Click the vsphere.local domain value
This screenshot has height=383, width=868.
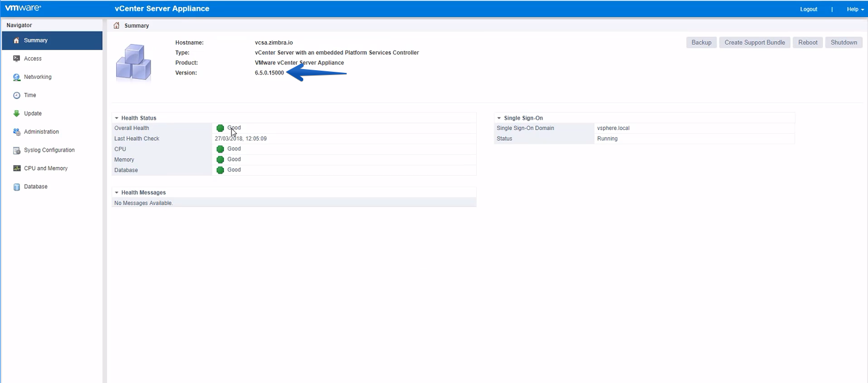click(x=613, y=128)
